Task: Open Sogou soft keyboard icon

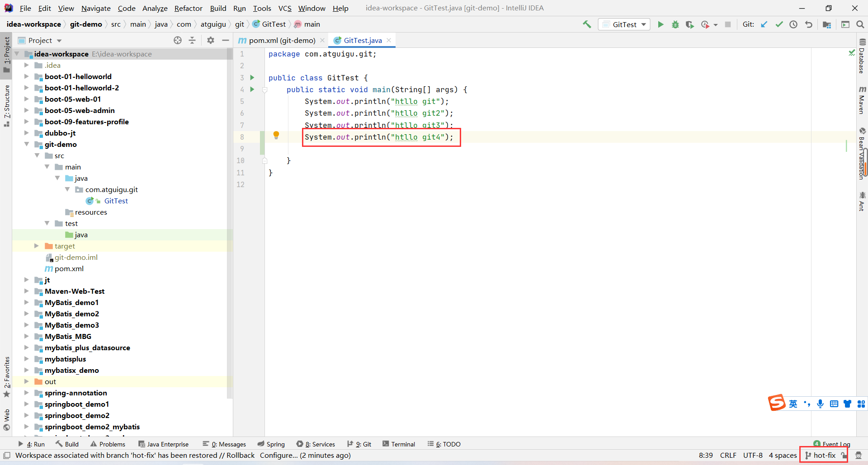Action: (834, 404)
